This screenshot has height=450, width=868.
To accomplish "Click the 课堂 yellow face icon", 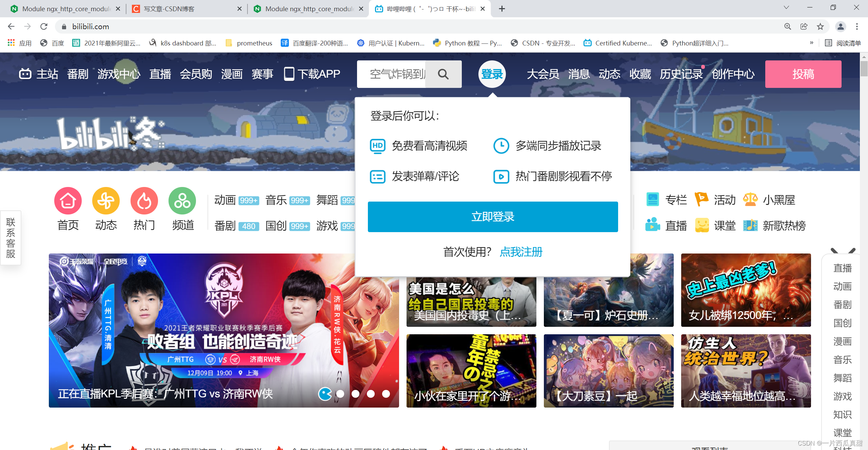I will (702, 225).
